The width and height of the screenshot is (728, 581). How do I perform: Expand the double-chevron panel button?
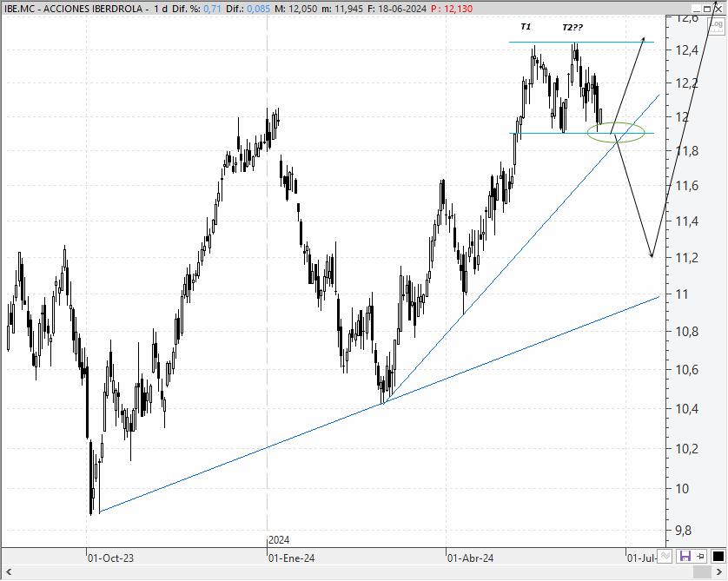click(x=665, y=556)
